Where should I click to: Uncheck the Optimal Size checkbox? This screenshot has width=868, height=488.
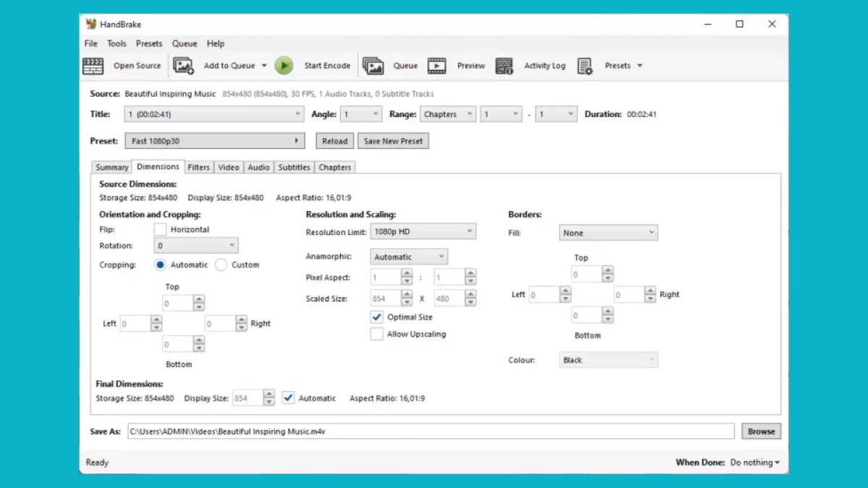point(376,317)
